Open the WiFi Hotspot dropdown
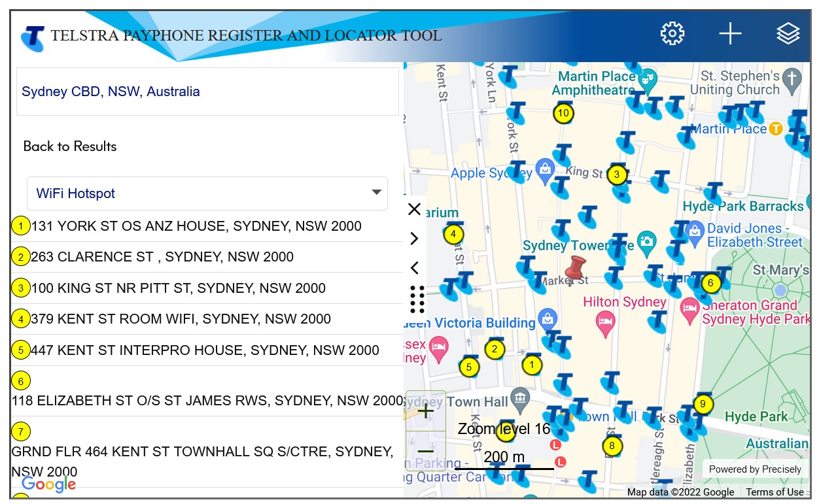Viewport: 819px width, 504px height. 207,193
